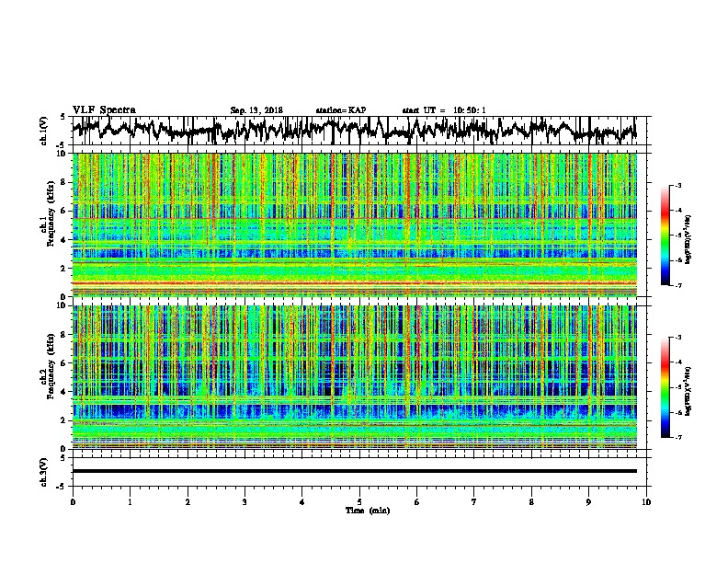Click the ch.1 "Frequency (kHz)" axis label
This screenshot has width=728, height=563.
tap(51, 214)
